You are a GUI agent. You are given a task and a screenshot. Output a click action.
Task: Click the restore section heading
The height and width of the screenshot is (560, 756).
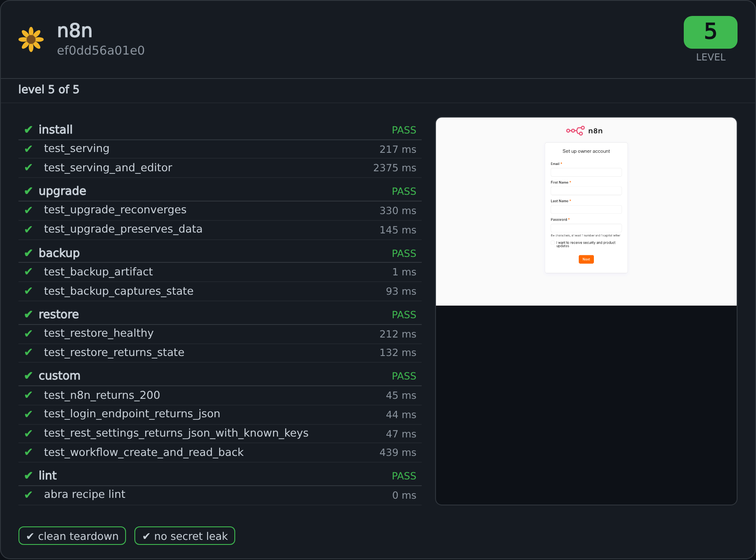pos(59,314)
